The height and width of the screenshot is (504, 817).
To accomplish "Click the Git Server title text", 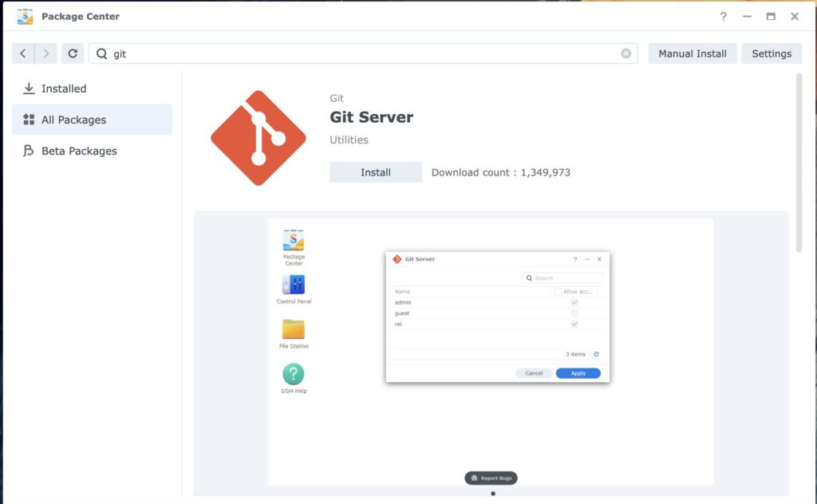I will (x=372, y=117).
